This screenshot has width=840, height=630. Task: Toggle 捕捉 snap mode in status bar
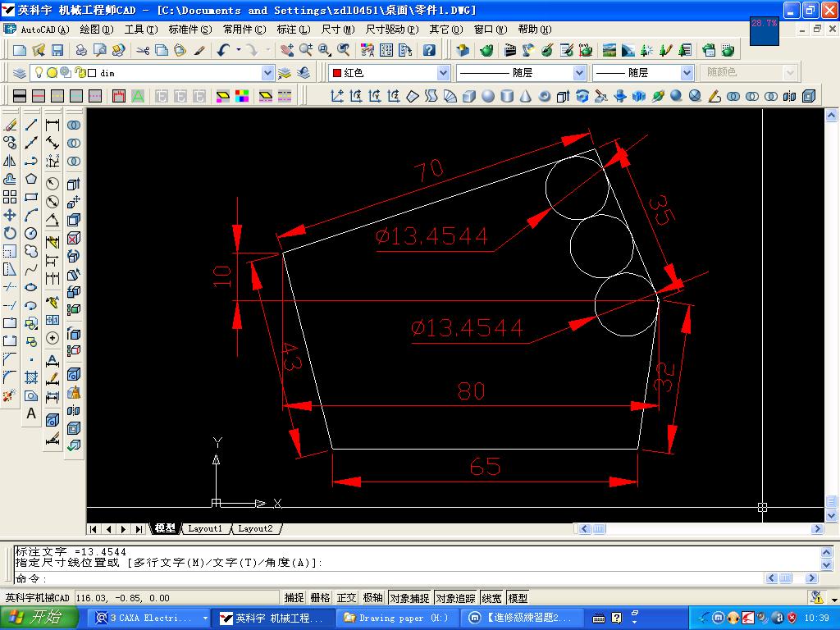point(294,598)
